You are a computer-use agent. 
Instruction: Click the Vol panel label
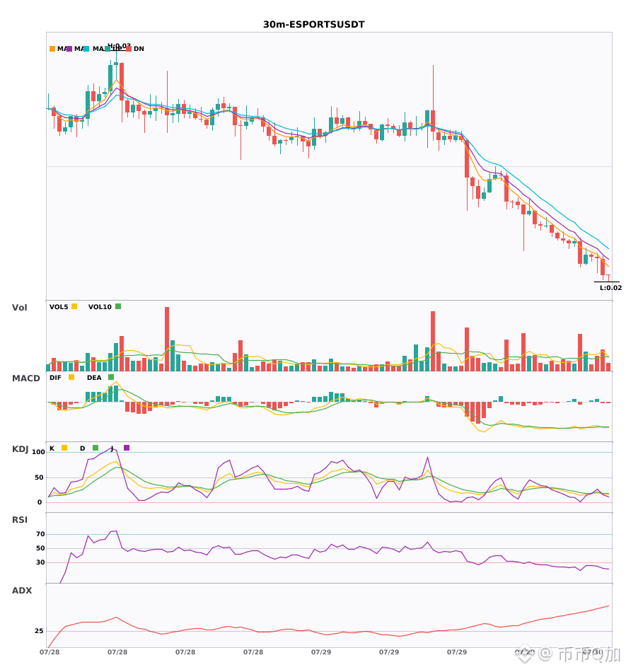click(19, 308)
